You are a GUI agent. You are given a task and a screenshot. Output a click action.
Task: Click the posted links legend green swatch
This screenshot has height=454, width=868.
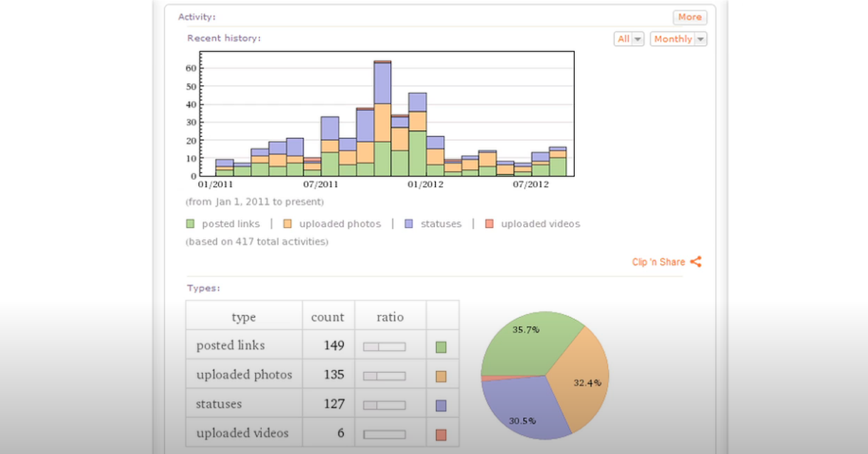[190, 224]
